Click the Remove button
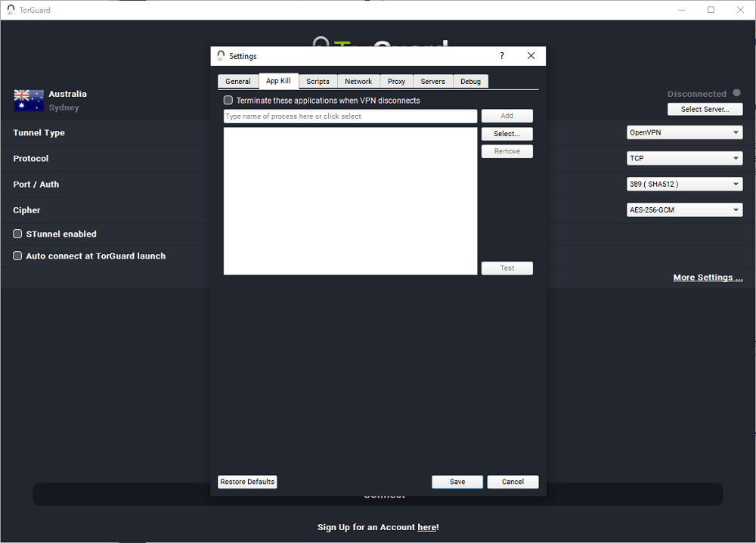Screen dimensions: 756x543 pos(507,151)
